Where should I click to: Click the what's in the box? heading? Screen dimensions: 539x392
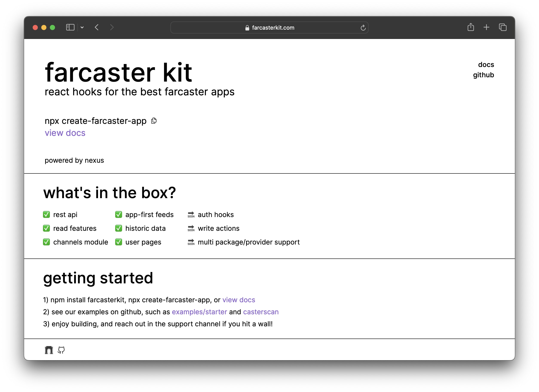[x=110, y=193]
